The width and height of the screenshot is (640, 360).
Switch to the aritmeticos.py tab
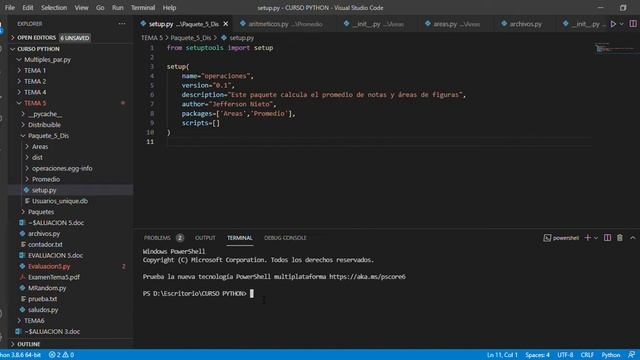(x=284, y=24)
